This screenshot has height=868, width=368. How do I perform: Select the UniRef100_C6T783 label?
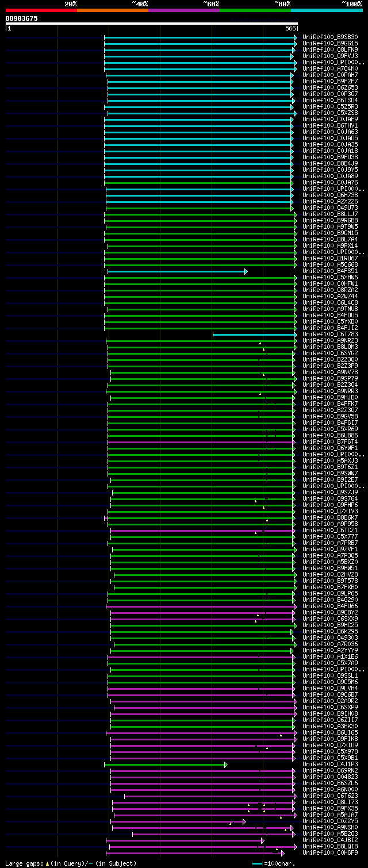(331, 335)
